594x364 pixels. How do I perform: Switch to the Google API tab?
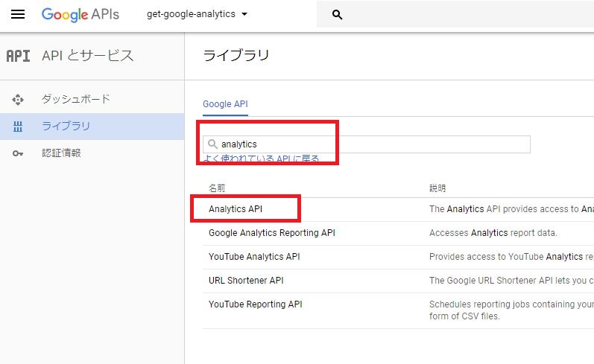point(225,104)
